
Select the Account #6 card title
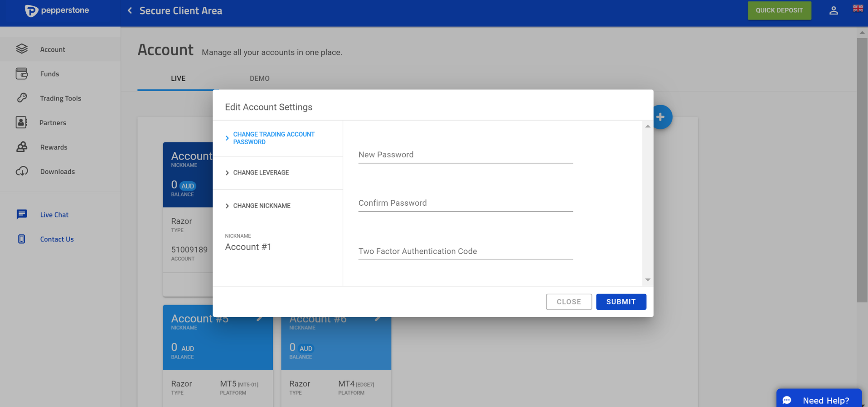[x=318, y=319]
